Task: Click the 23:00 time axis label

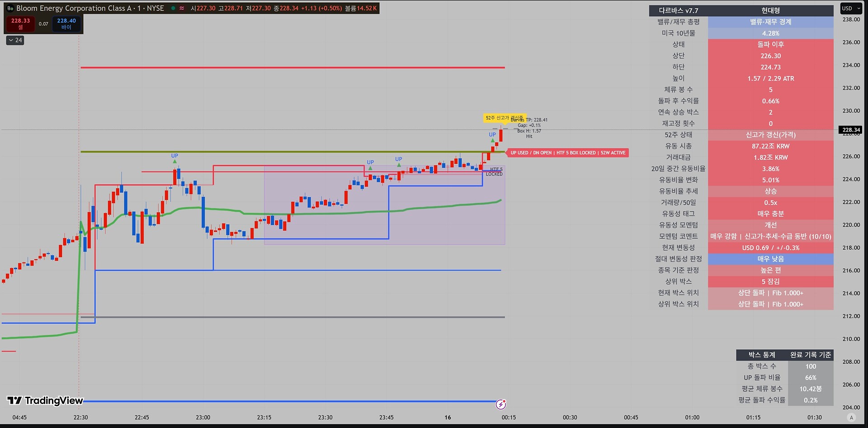Action: click(x=203, y=418)
